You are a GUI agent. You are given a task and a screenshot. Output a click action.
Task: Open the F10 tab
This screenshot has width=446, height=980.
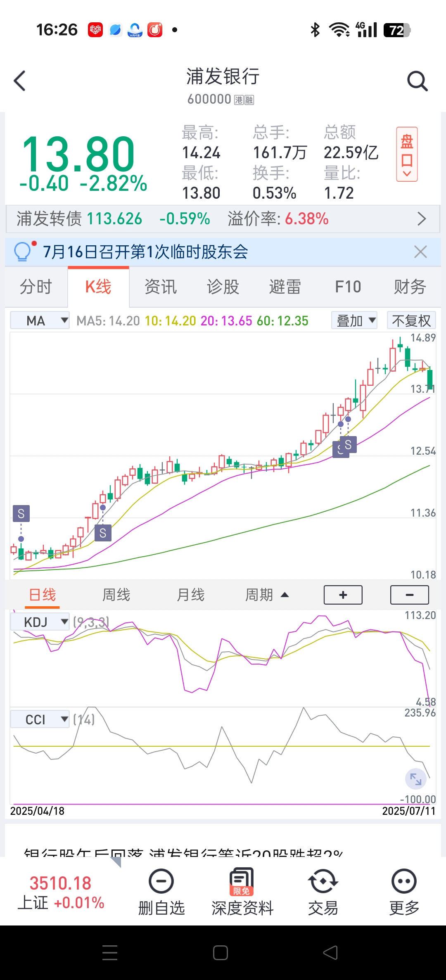tap(348, 287)
